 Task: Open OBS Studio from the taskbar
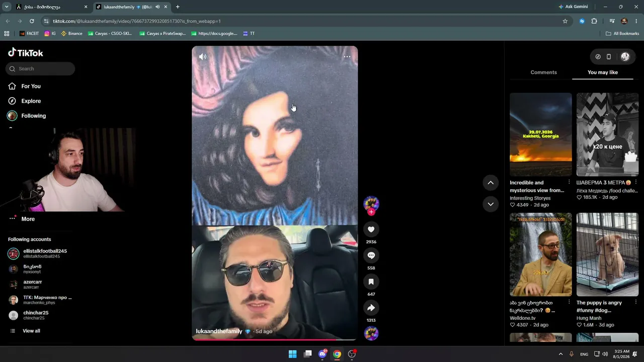pos(352,354)
